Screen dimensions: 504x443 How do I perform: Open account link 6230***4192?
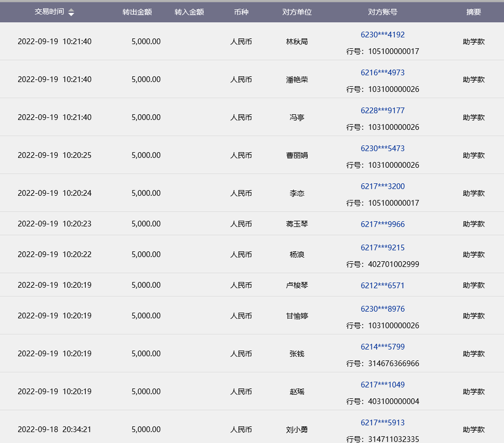click(x=382, y=35)
